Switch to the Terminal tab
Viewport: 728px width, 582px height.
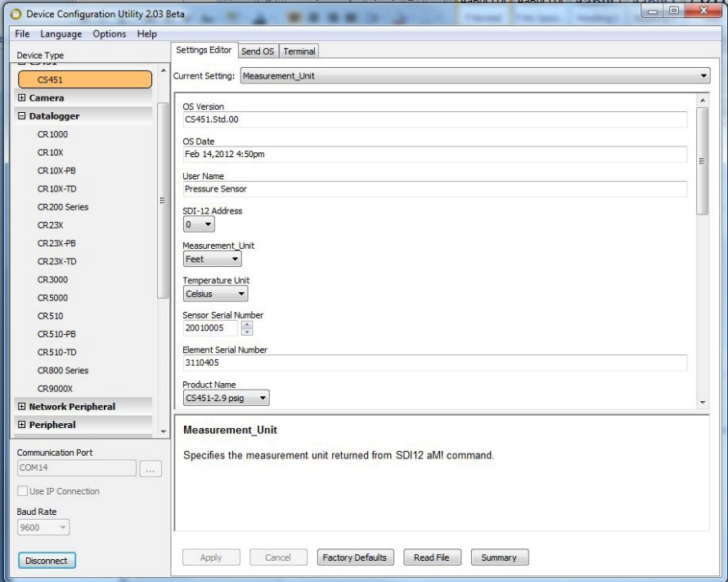pyautogui.click(x=299, y=51)
